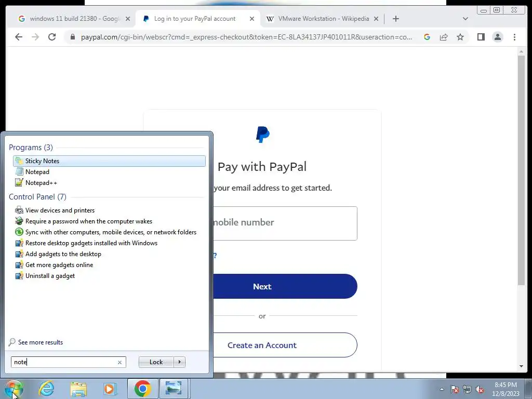Switch to Chrome taskbar button
The height and width of the screenshot is (399, 532).
point(142,389)
